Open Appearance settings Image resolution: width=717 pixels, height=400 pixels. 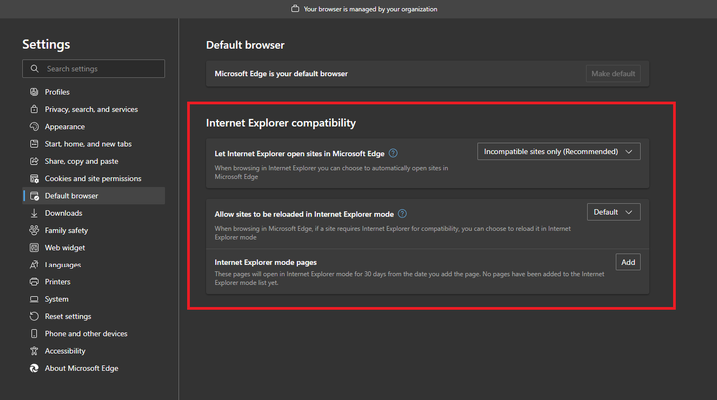[94, 127]
